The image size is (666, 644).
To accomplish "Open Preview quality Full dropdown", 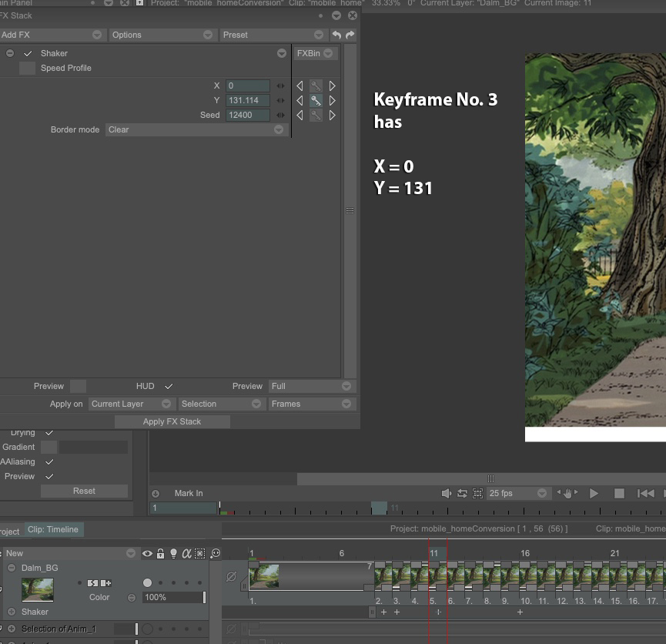I will (312, 387).
